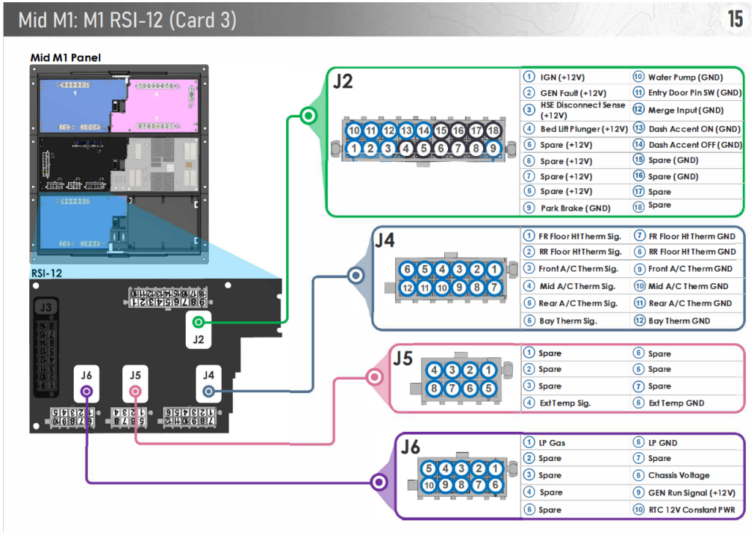This screenshot has width=756, height=546.
Task: Click the large 'J4' heading in the blue box
Action: tap(385, 240)
